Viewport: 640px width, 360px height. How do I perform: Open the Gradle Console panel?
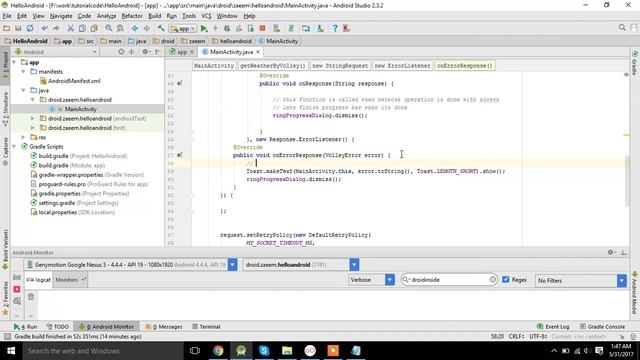point(602,327)
